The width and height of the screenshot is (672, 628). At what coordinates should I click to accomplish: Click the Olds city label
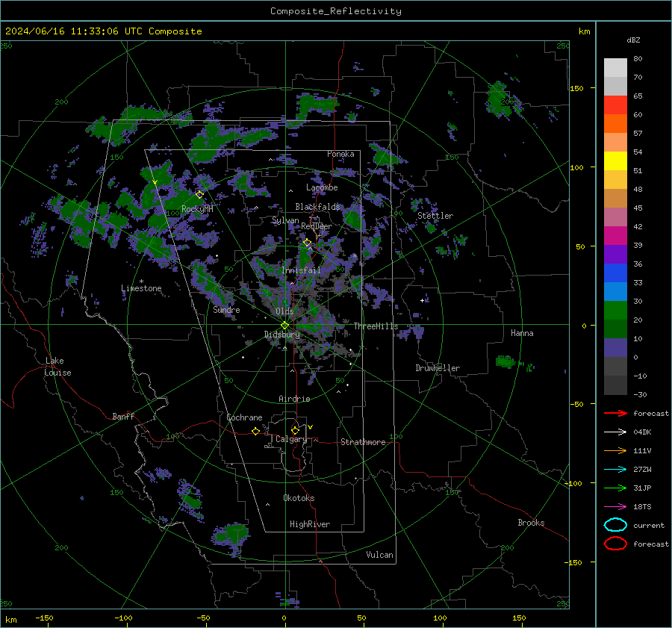point(284,311)
